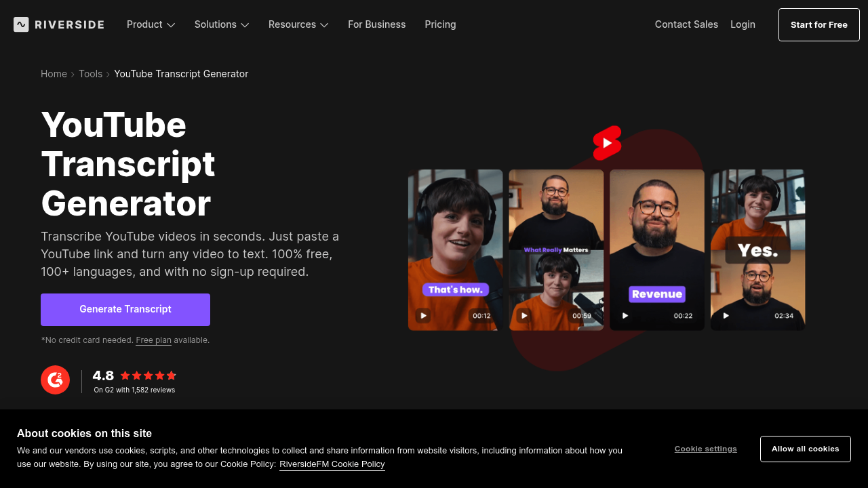Allow all cookies in the banner
The height and width of the screenshot is (488, 868).
coord(805,449)
